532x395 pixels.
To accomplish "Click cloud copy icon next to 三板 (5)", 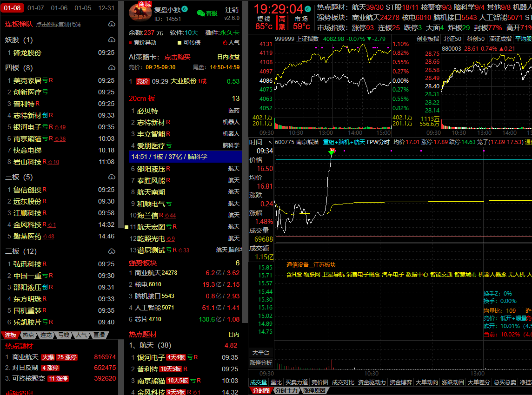I will click(x=112, y=177).
